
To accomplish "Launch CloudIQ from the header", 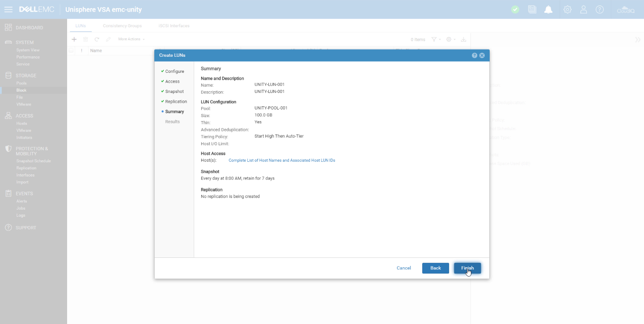I will (x=626, y=9).
